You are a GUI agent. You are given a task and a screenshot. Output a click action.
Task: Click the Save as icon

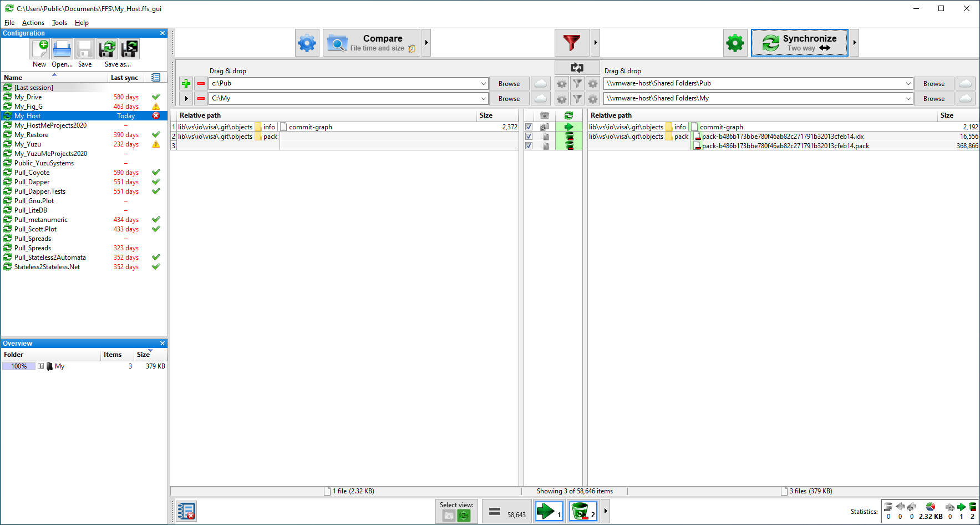click(x=107, y=49)
